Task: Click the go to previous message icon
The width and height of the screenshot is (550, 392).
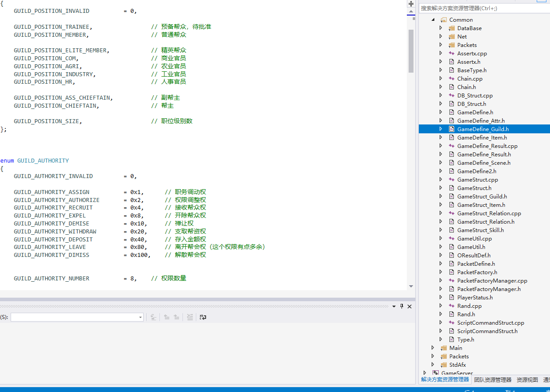Action: click(167, 317)
